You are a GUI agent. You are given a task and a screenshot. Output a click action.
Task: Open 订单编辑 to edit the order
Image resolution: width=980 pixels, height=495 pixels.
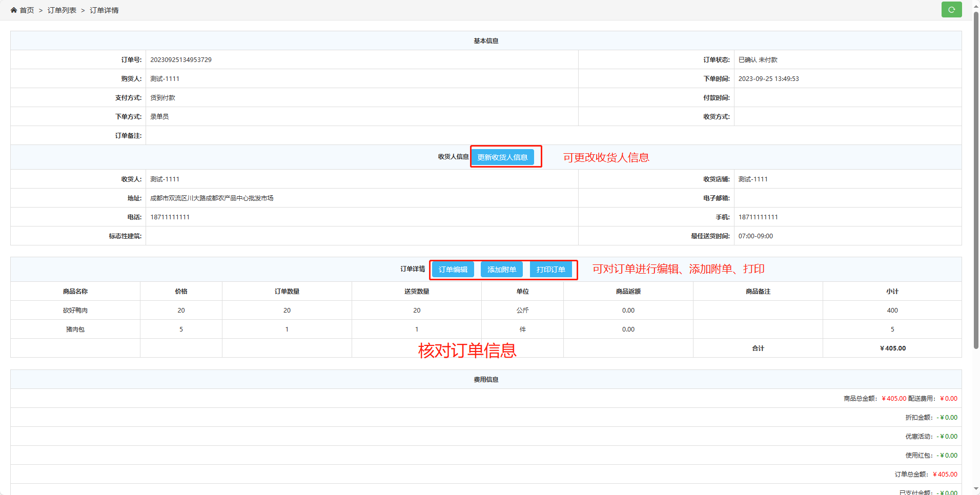click(453, 270)
